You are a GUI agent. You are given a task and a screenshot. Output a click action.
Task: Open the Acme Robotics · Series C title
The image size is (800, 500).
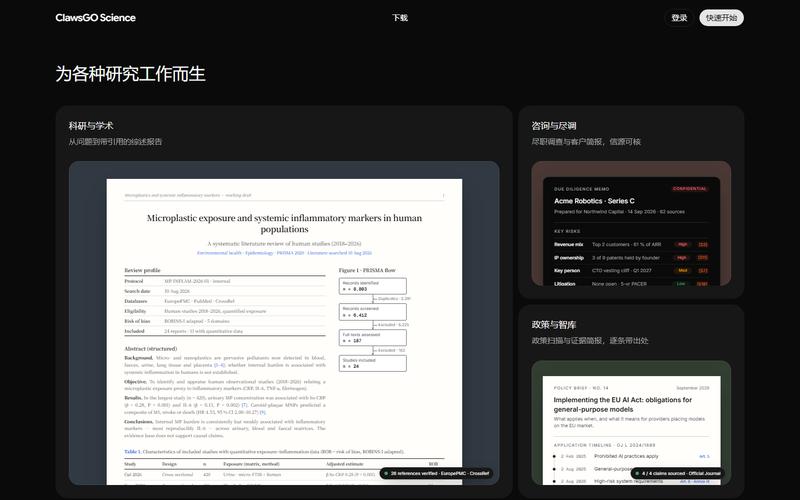coord(594,201)
